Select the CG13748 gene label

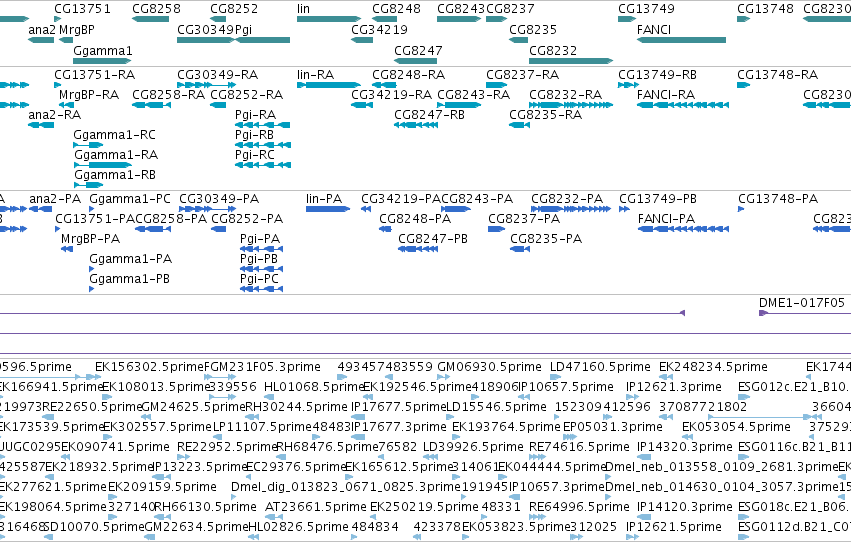pos(765,9)
